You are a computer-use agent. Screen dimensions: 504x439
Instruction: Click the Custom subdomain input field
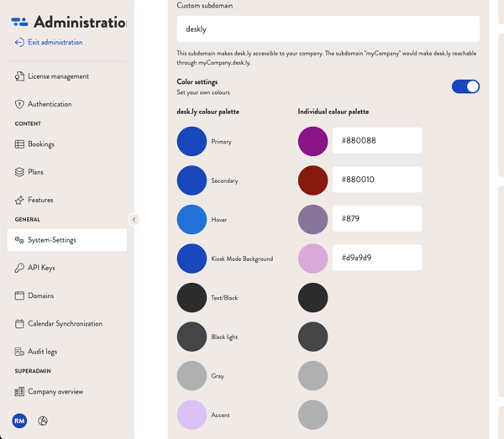pos(328,29)
